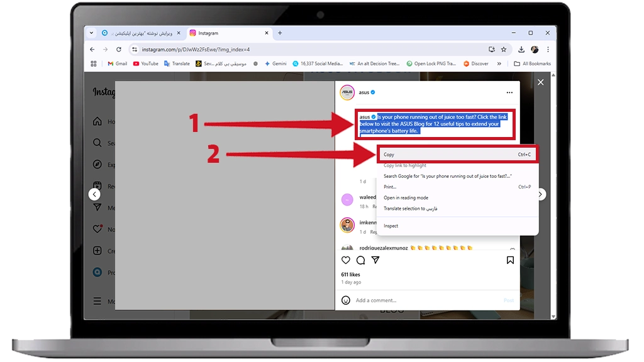Image resolution: width=644 pixels, height=362 pixels.
Task: Open Instagram Search magnifier icon
Action: [97, 143]
